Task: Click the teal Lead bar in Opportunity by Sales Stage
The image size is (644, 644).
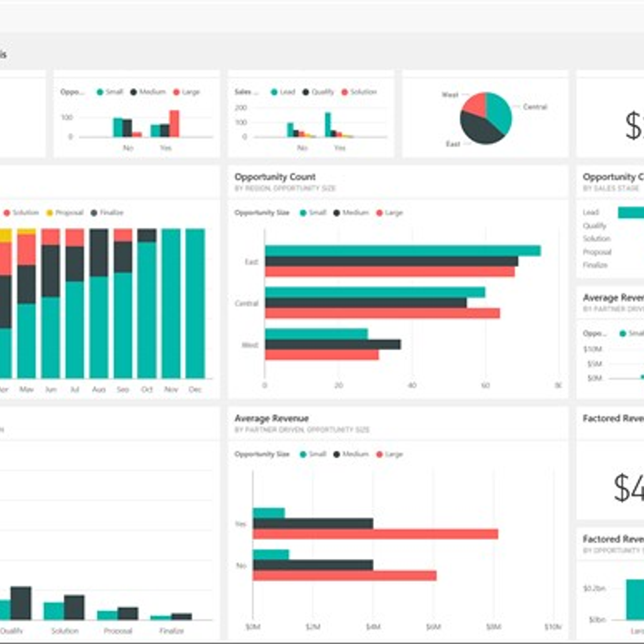Action: pos(631,213)
